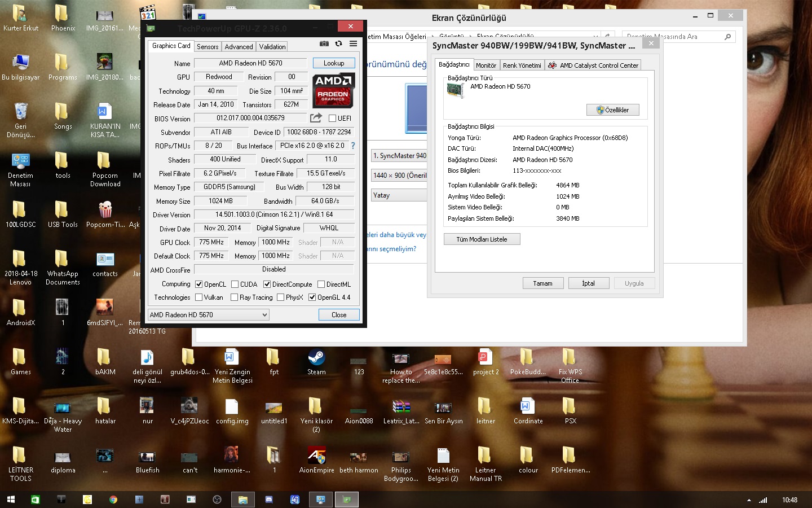The height and width of the screenshot is (508, 812).
Task: Click the GPU-Z refresh icon
Action: pyautogui.click(x=338, y=43)
